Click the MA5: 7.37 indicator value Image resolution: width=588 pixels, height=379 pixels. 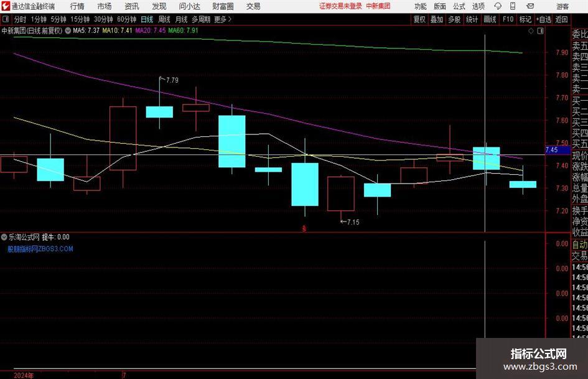[86, 30]
